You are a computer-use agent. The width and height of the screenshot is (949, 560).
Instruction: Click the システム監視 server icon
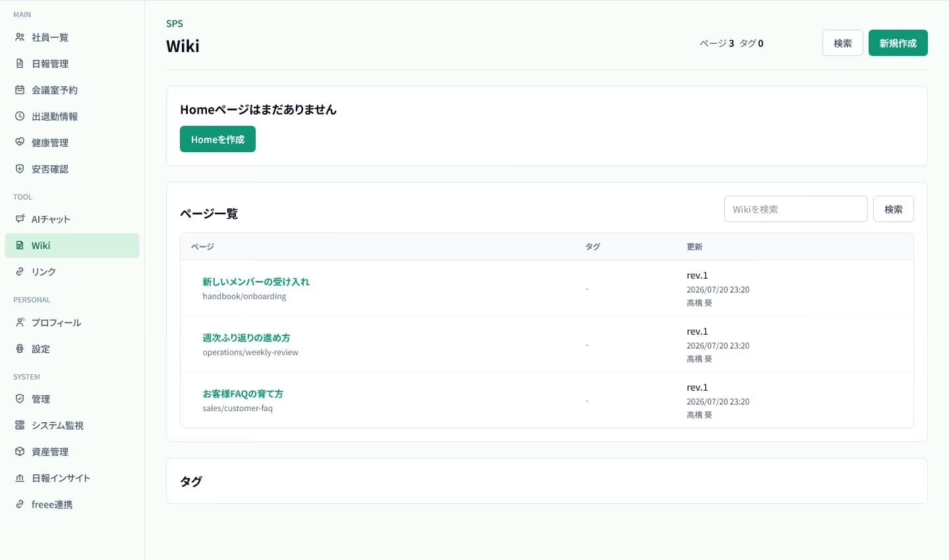click(x=20, y=425)
